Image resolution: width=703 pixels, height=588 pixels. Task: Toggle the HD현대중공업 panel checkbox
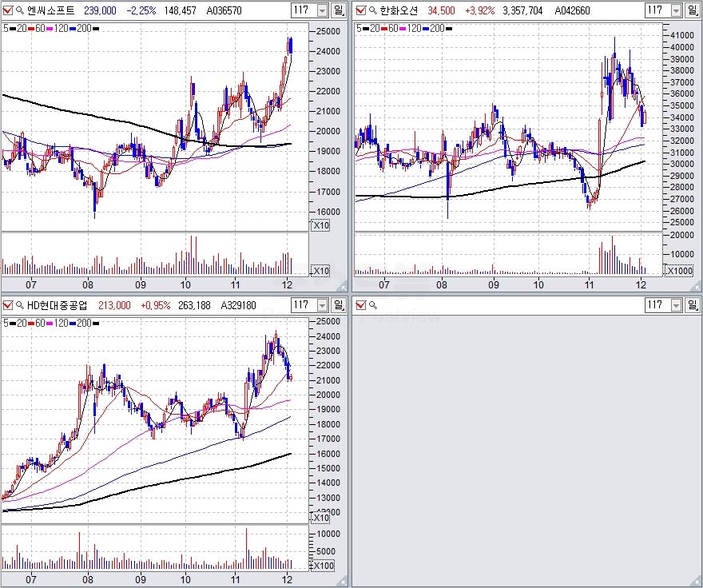(8, 305)
